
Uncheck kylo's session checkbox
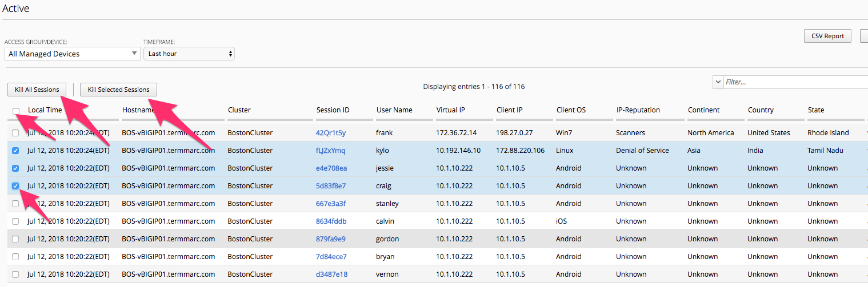click(15, 151)
